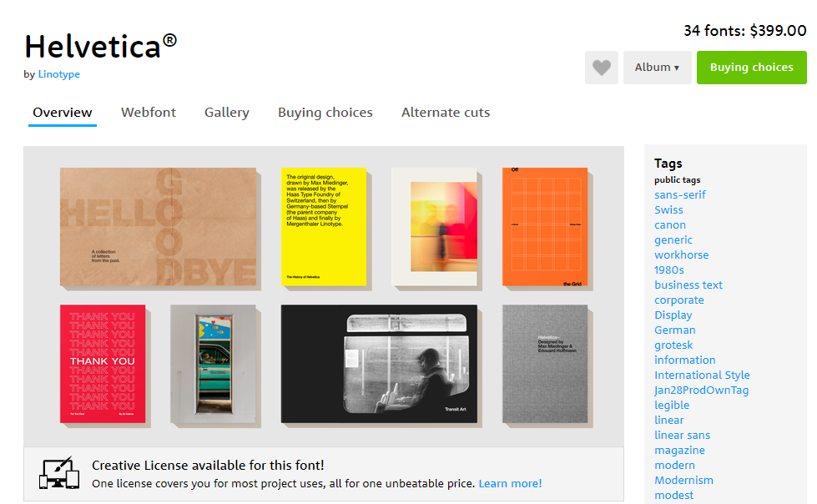Screen dimensions: 817x504
Task: Open the Hello Goodbye kraft paper thumbnail
Action: coord(158,227)
